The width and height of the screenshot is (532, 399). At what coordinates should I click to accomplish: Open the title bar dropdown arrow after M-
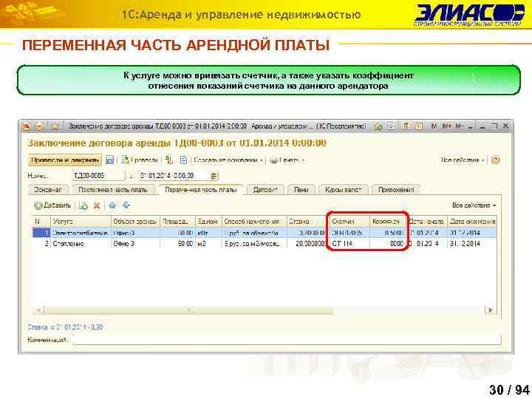(x=470, y=127)
